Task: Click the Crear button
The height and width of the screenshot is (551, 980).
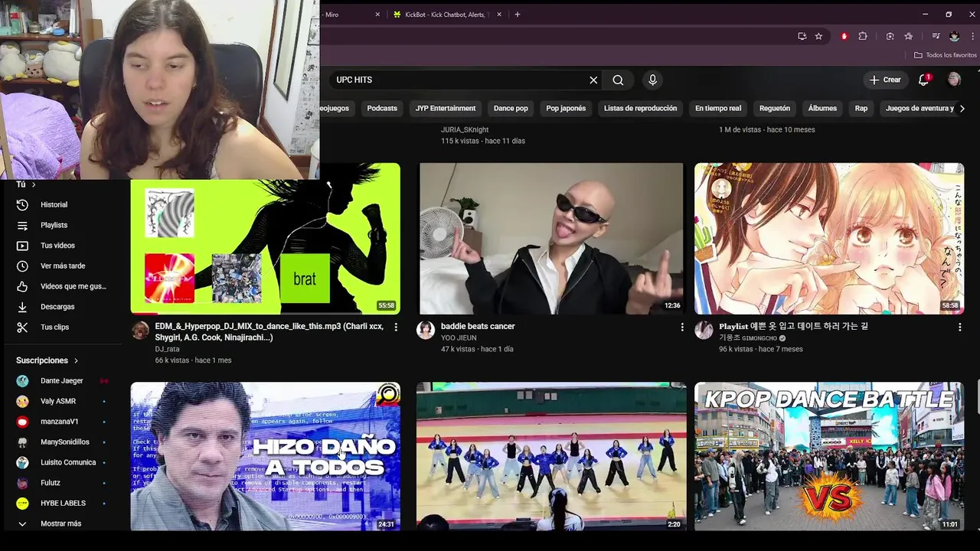Action: click(885, 80)
